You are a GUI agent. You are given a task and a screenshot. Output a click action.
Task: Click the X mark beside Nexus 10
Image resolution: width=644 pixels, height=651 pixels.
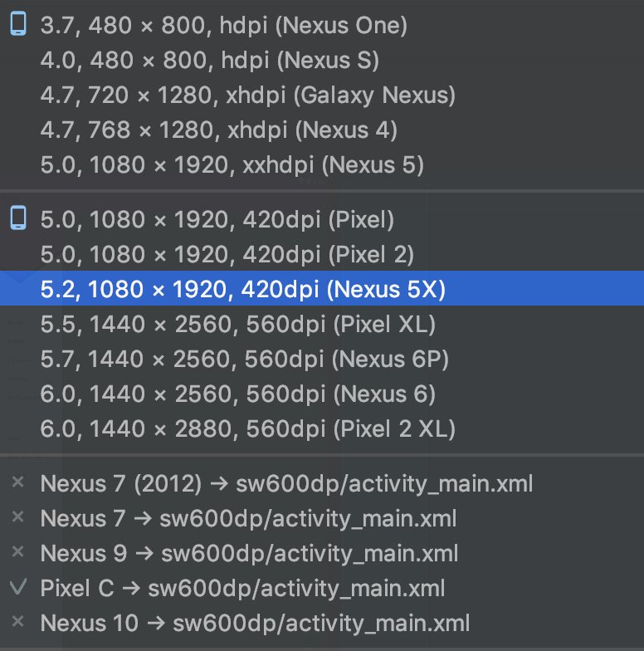tap(18, 621)
